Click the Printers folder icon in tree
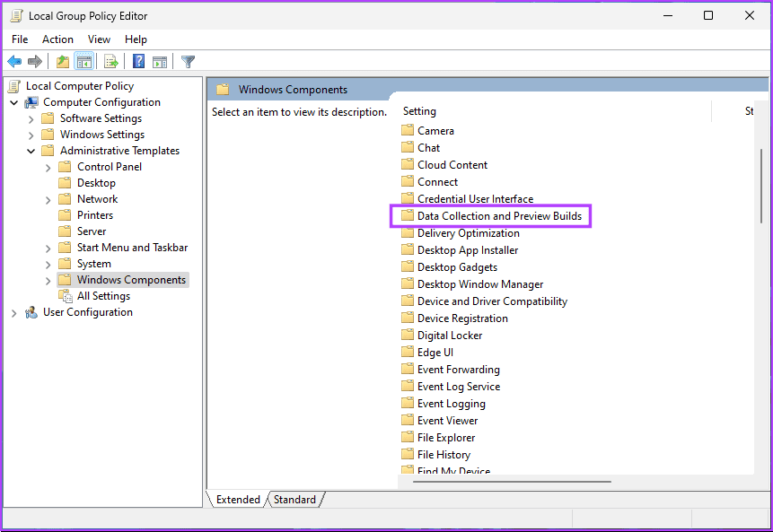This screenshot has width=773, height=532. (x=65, y=214)
